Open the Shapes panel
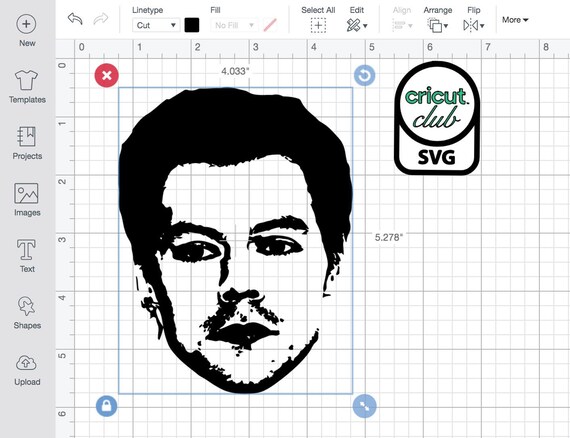This screenshot has width=570, height=438. 26,306
